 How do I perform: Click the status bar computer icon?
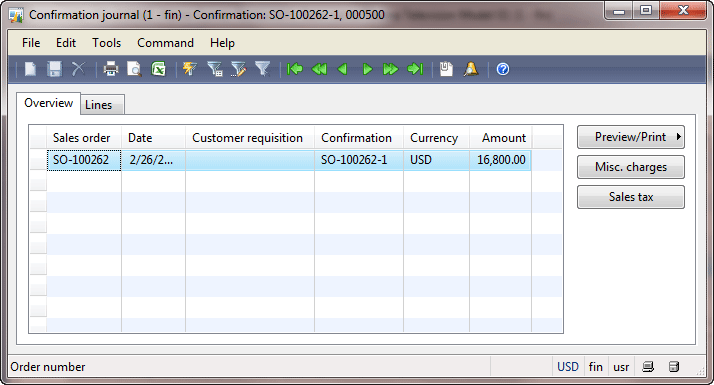[x=648, y=367]
